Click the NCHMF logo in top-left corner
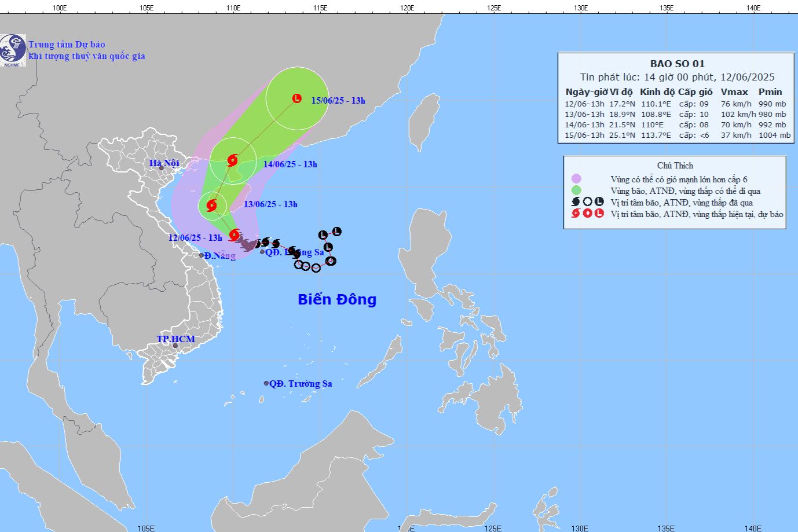 tap(13, 50)
